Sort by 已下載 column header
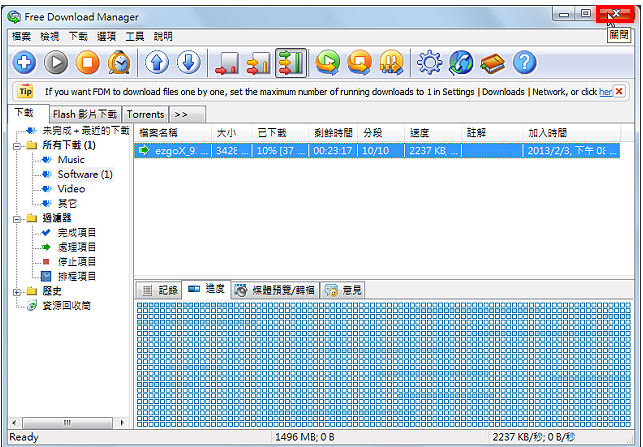The height and width of the screenshot is (447, 643). (280, 132)
